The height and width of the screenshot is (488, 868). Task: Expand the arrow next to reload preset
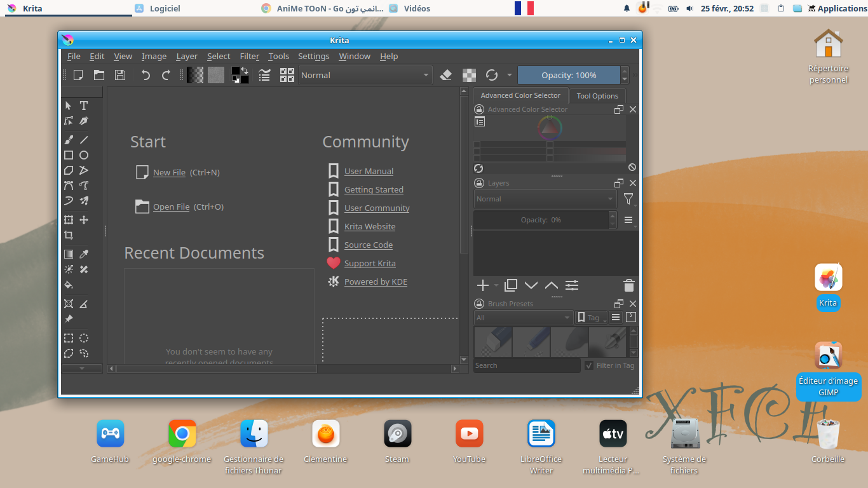(x=509, y=75)
